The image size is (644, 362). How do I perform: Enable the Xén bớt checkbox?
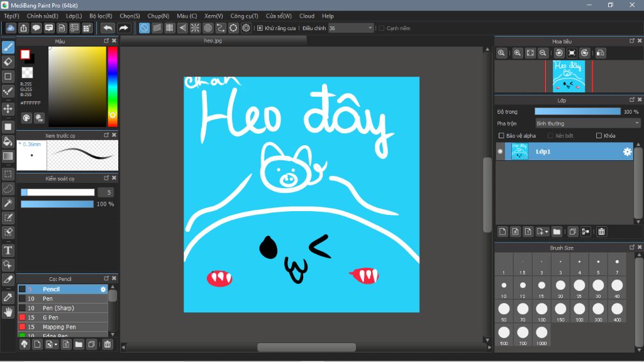[550, 136]
